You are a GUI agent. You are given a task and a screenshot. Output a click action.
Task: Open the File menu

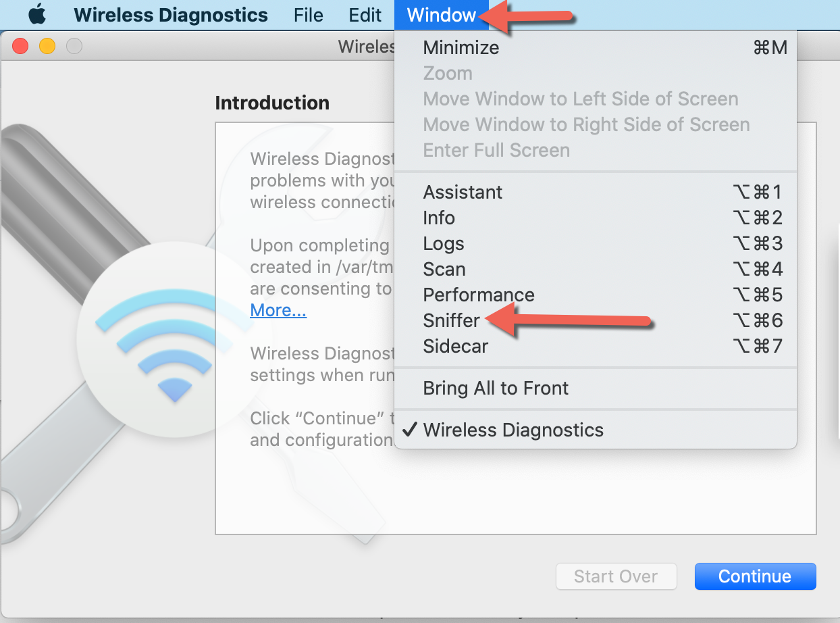(309, 15)
